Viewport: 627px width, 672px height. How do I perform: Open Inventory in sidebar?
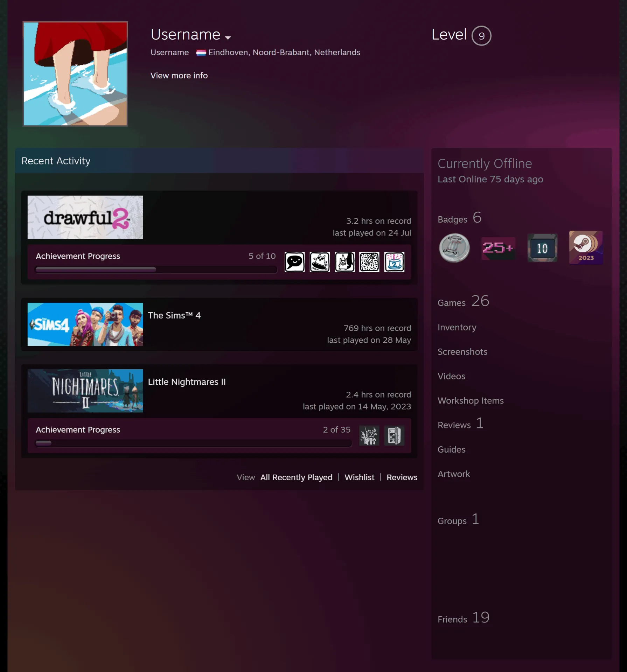457,327
